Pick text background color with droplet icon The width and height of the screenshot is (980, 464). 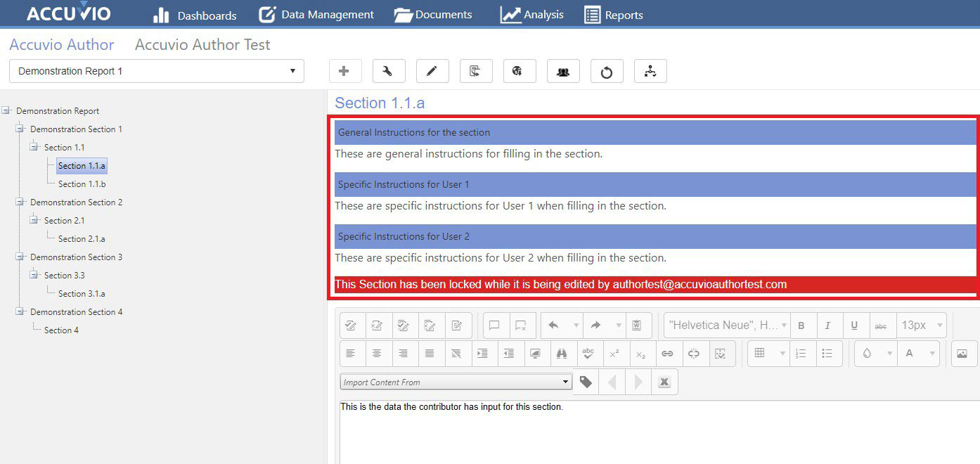click(x=867, y=354)
